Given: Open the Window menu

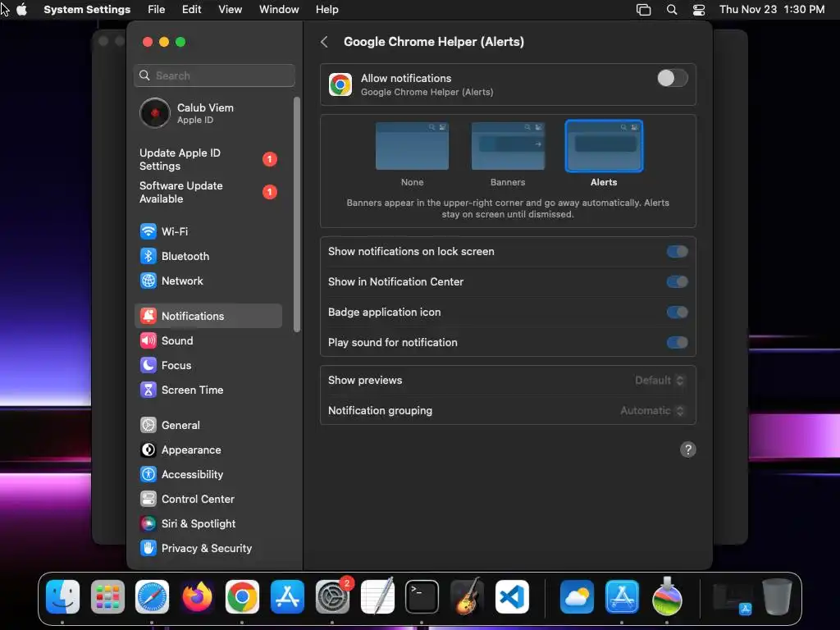Looking at the screenshot, I should 279,10.
